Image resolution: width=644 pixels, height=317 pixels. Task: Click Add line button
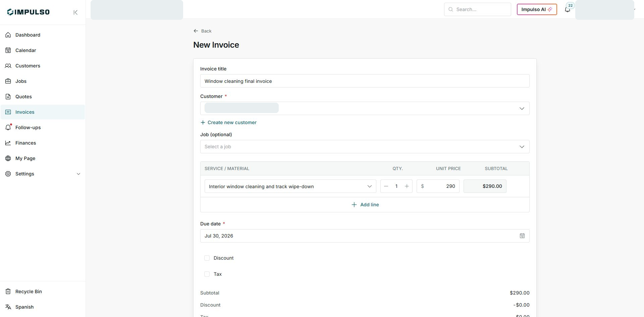coord(365,205)
